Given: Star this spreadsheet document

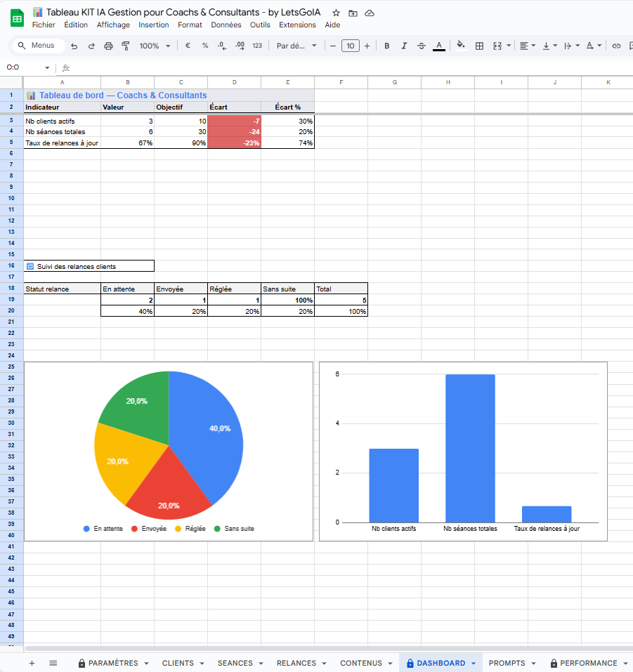Looking at the screenshot, I should (x=336, y=13).
